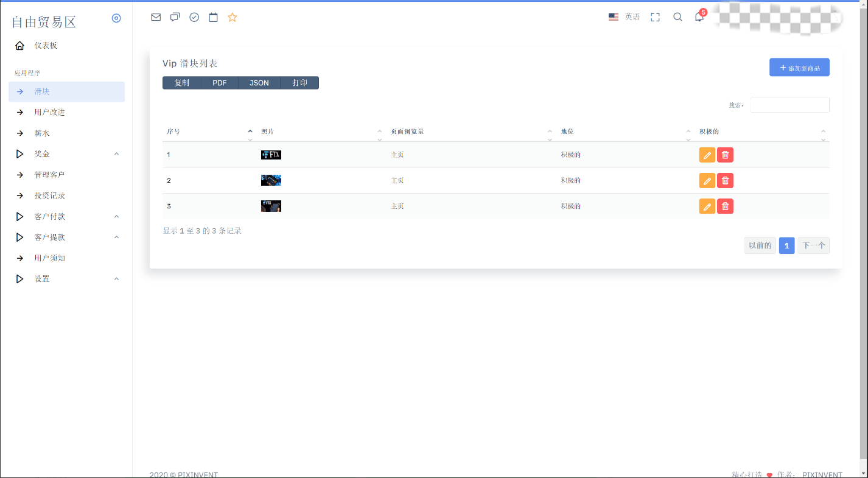The image size is (868, 478).
Task: Click the PDF export button
Action: coord(220,83)
